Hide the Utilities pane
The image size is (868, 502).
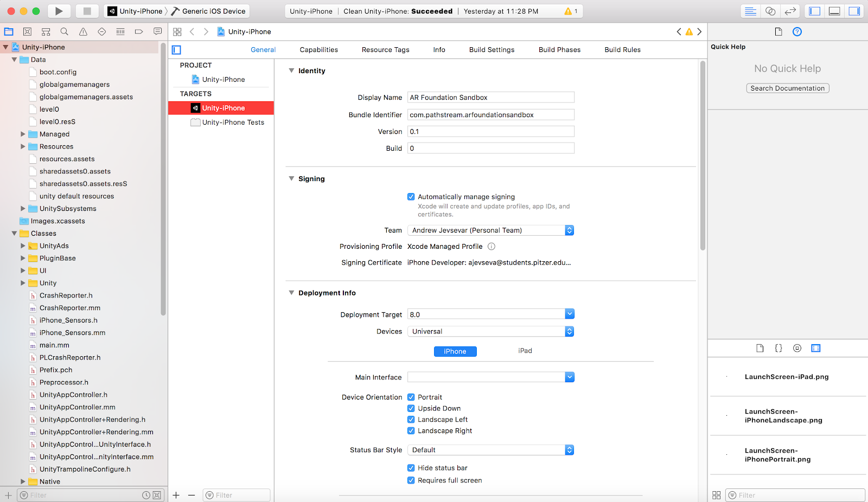[x=854, y=11]
